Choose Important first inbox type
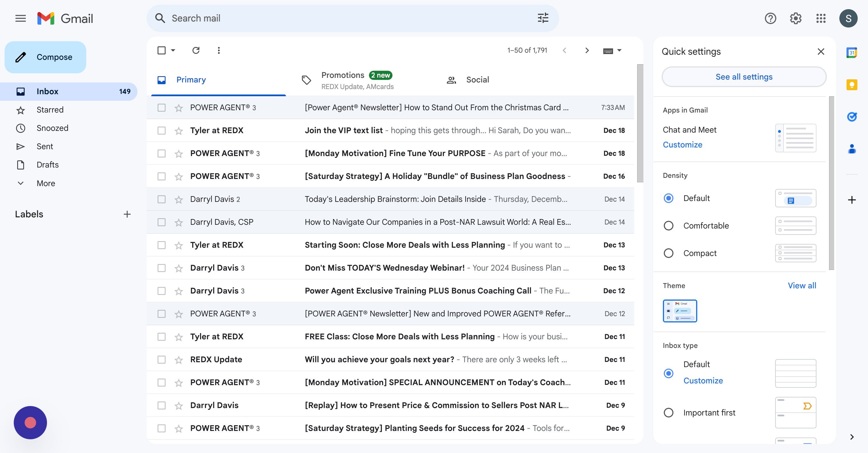Image resolution: width=868 pixels, height=453 pixels. [x=669, y=413]
